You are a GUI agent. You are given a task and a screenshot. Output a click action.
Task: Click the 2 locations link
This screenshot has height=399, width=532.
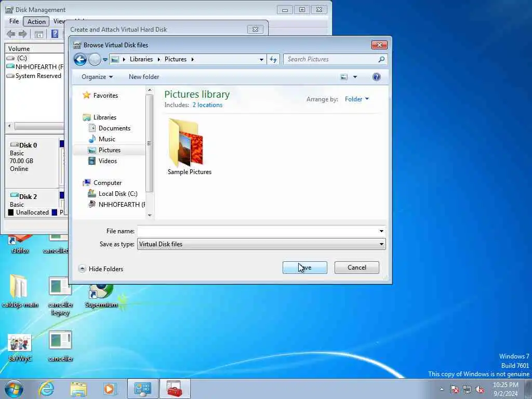207,105
